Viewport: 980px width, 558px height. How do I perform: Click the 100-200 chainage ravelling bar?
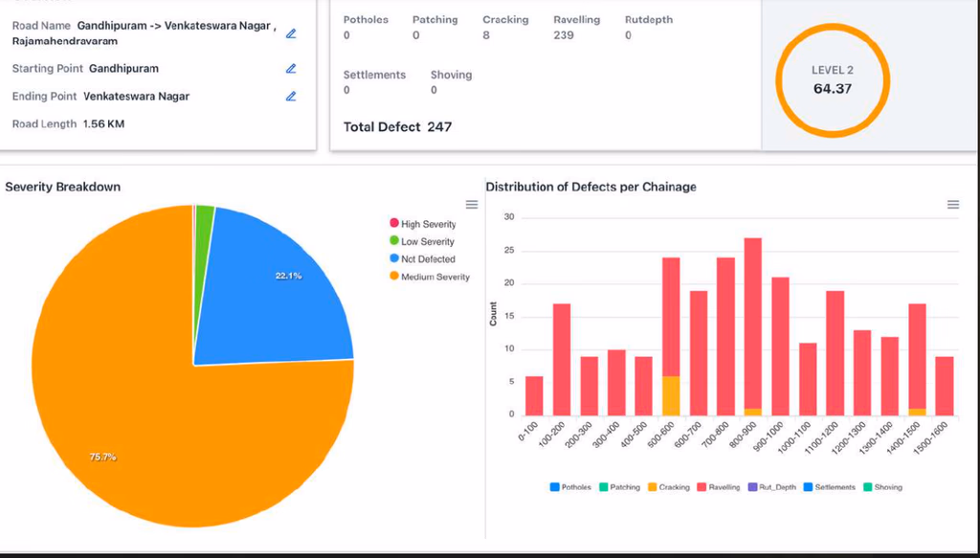pyautogui.click(x=562, y=360)
